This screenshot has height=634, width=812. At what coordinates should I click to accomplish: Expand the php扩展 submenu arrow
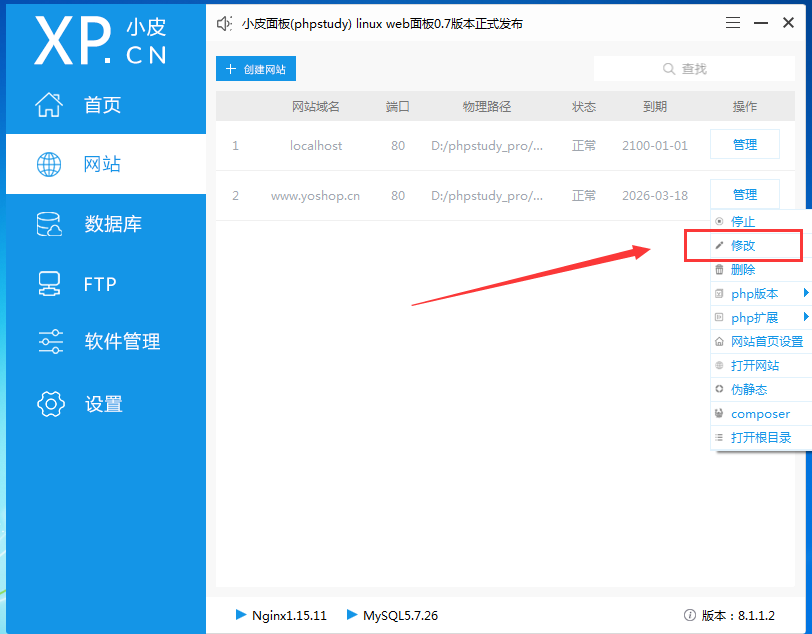(806, 317)
